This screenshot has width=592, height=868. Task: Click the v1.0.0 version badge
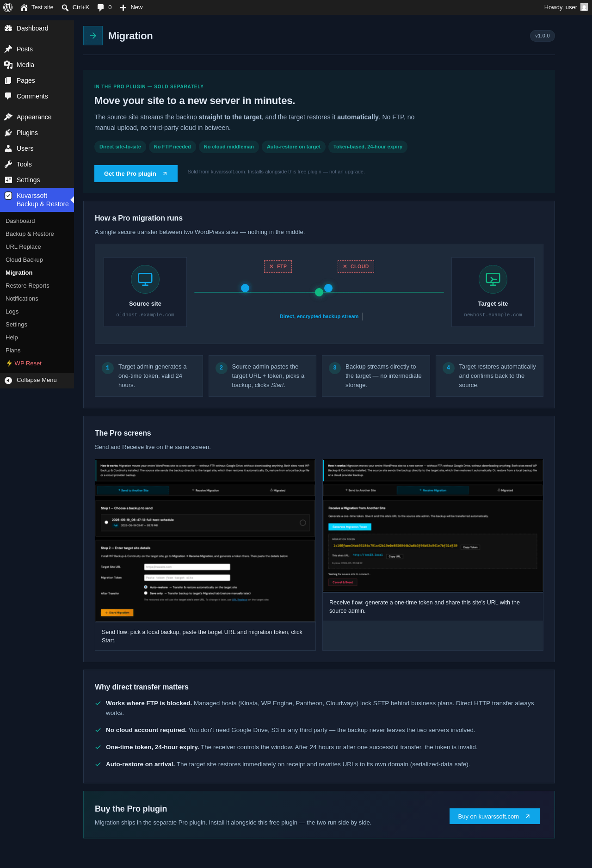tap(543, 36)
